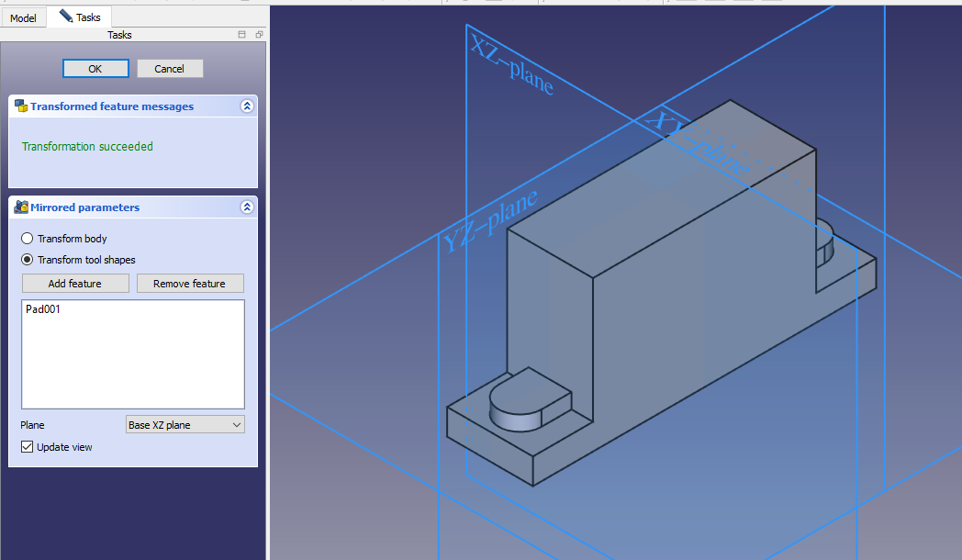The width and height of the screenshot is (962, 560).
Task: Click the Transformed feature messages header icon
Action: coord(20,106)
